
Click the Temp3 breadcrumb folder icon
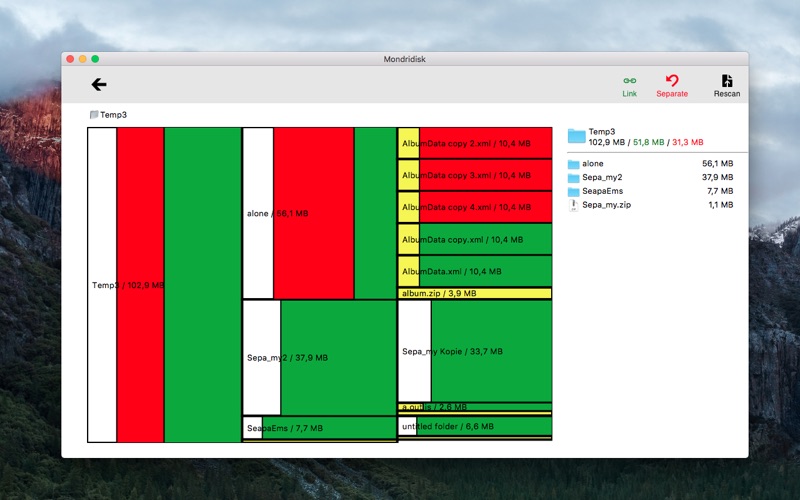(x=94, y=115)
